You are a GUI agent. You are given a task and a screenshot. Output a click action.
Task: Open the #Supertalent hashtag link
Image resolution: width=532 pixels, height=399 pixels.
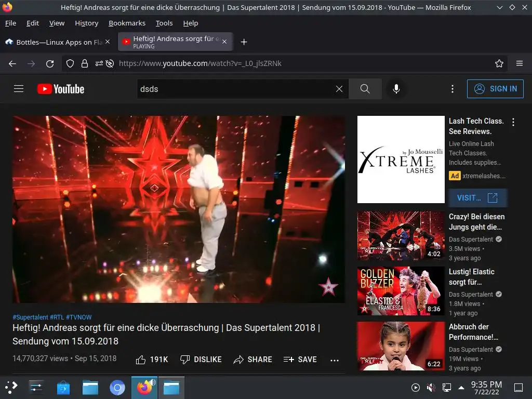click(x=31, y=317)
